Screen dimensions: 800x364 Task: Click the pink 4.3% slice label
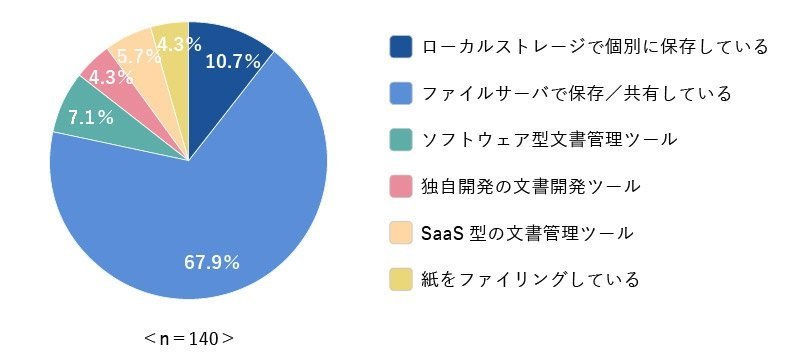click(x=111, y=78)
